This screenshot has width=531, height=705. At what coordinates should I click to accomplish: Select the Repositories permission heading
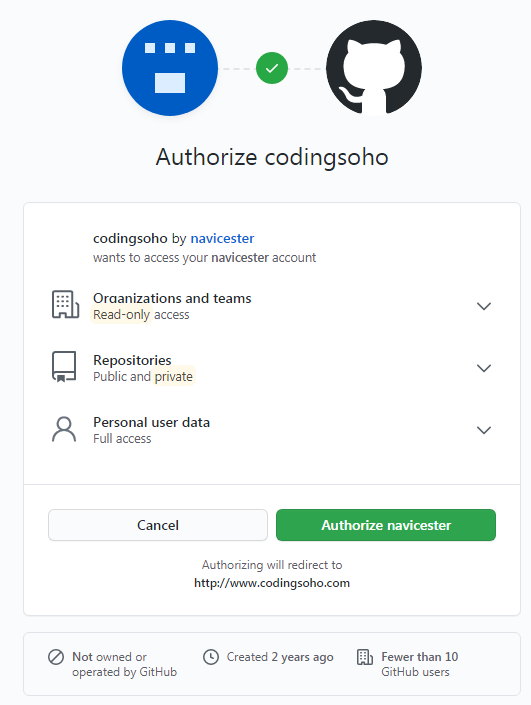click(132, 360)
